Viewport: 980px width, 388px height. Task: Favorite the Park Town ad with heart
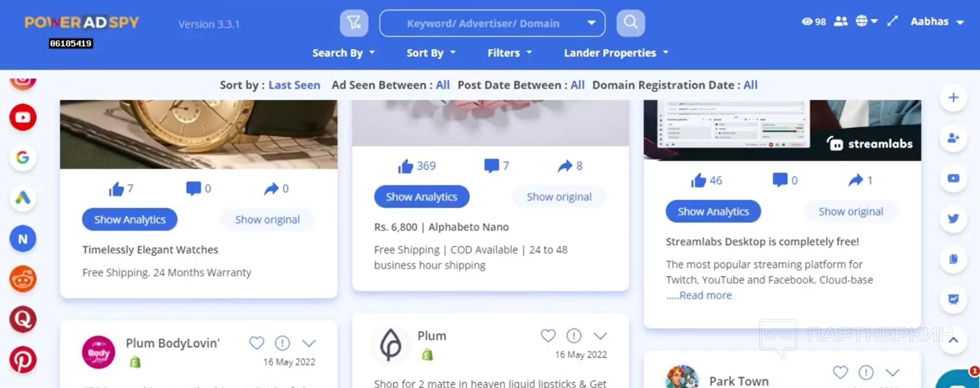[x=840, y=372]
